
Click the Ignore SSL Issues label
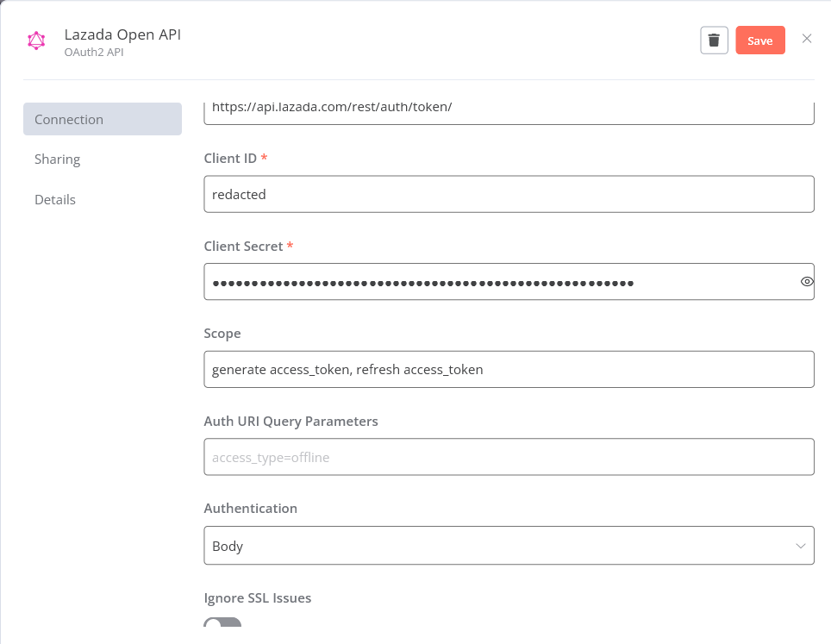coord(258,598)
